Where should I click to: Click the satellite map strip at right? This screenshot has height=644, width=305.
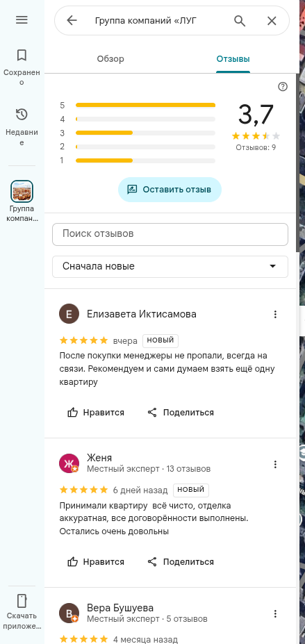(302, 322)
